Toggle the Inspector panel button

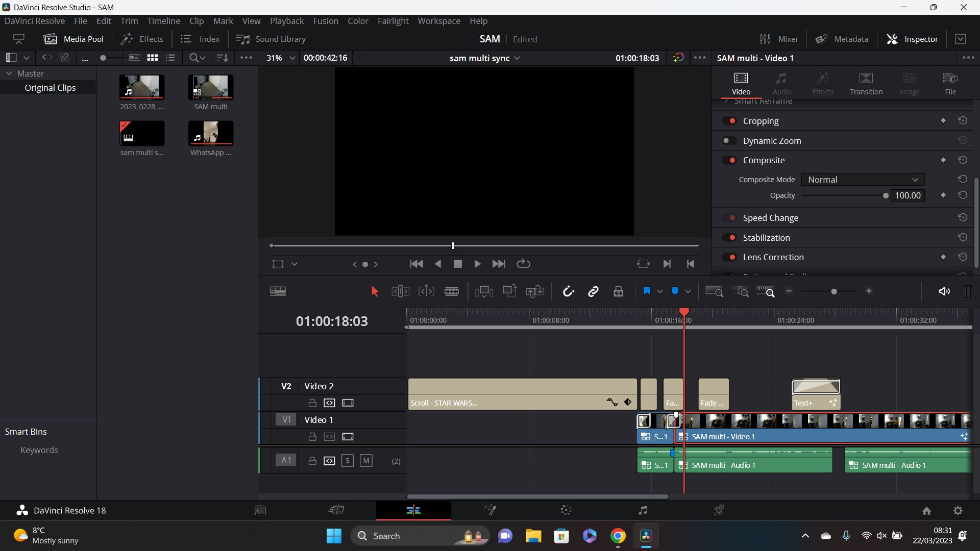pyautogui.click(x=913, y=39)
